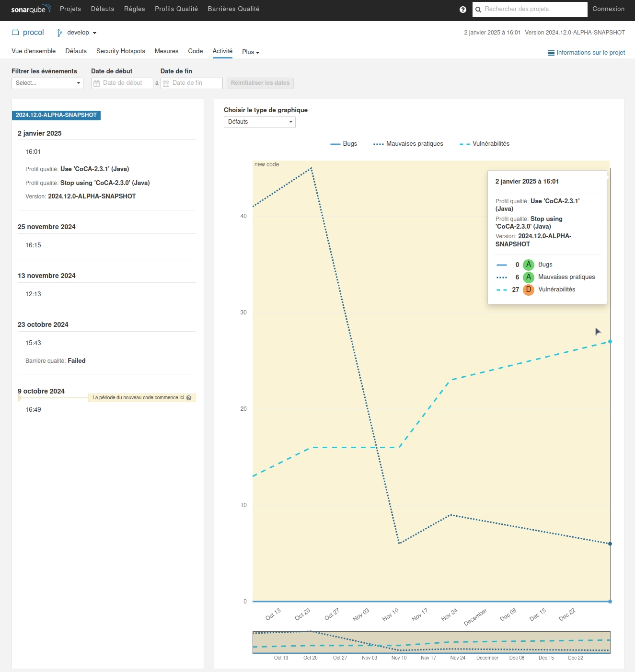Click the Bugs legend entry
This screenshot has width=635, height=672.
(x=344, y=144)
